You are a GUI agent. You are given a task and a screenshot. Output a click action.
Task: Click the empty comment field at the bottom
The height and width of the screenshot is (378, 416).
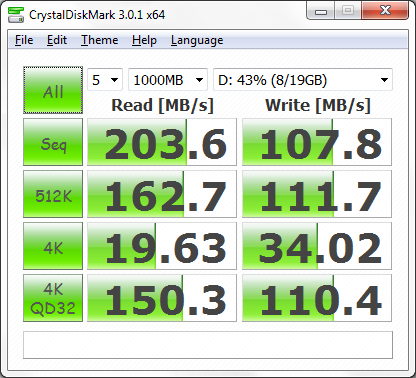(208, 345)
